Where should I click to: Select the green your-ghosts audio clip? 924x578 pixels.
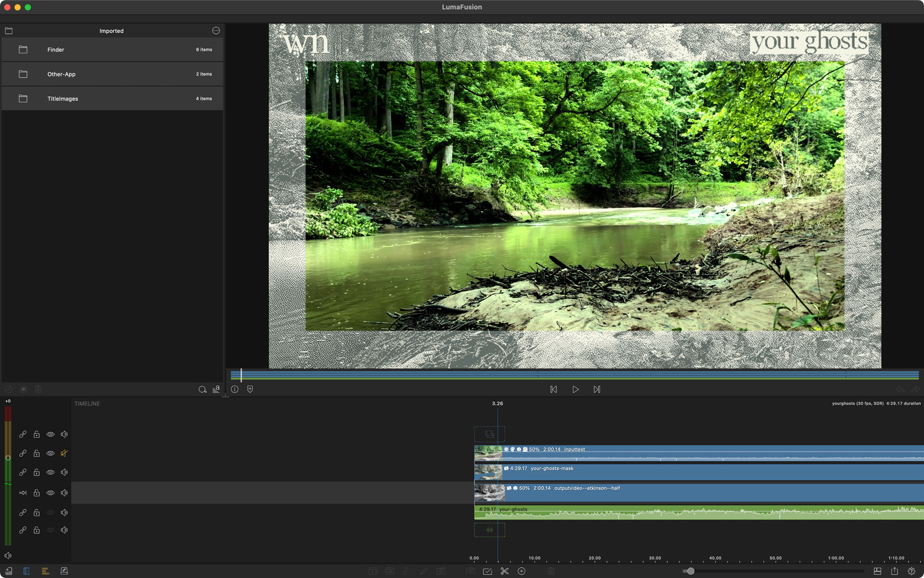699,512
